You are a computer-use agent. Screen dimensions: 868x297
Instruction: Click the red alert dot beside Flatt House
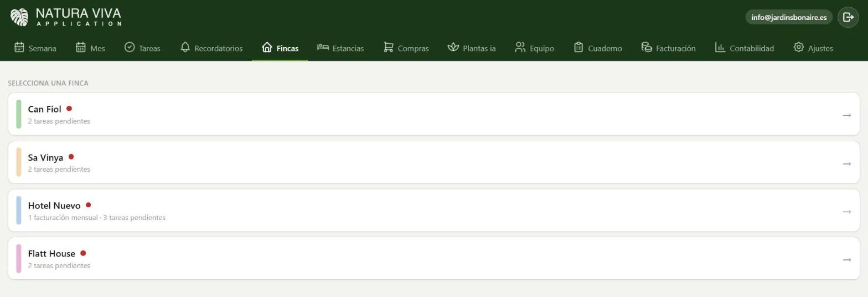(83, 253)
